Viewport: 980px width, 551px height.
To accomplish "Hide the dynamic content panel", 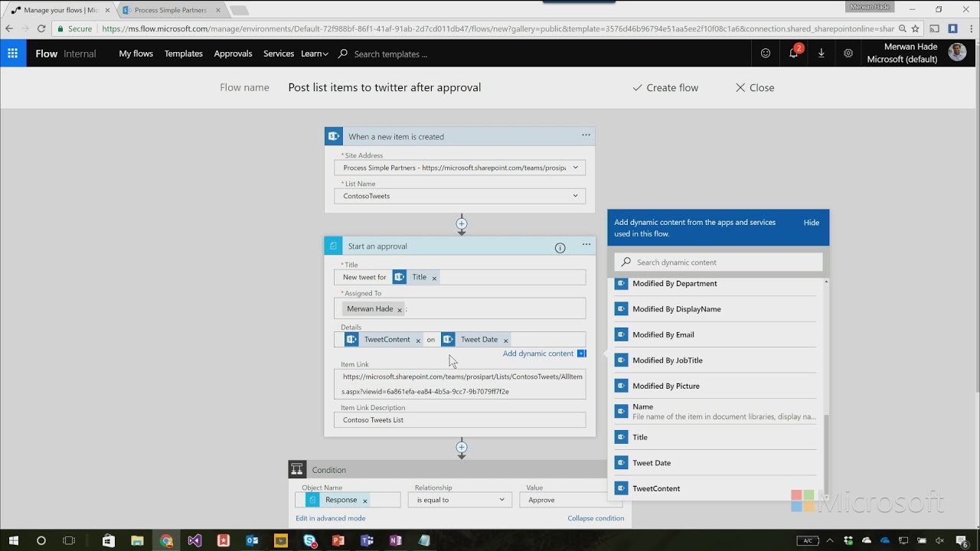I will 812,223.
